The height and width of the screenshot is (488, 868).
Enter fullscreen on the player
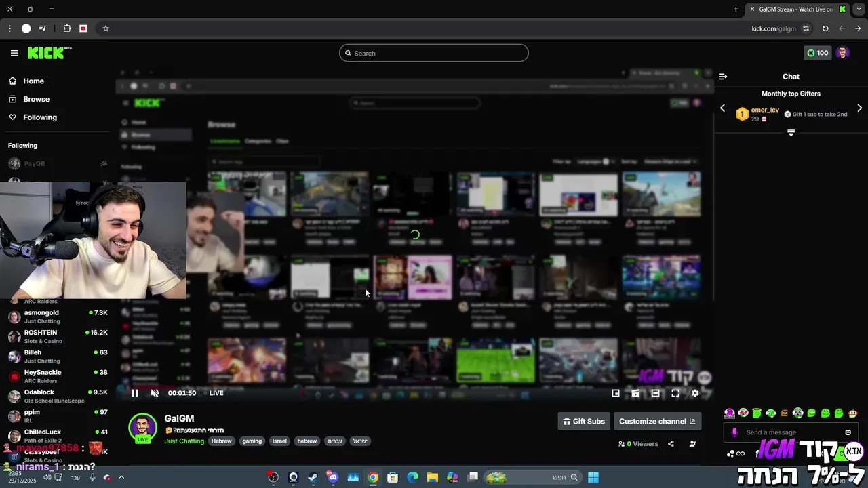[675, 393]
